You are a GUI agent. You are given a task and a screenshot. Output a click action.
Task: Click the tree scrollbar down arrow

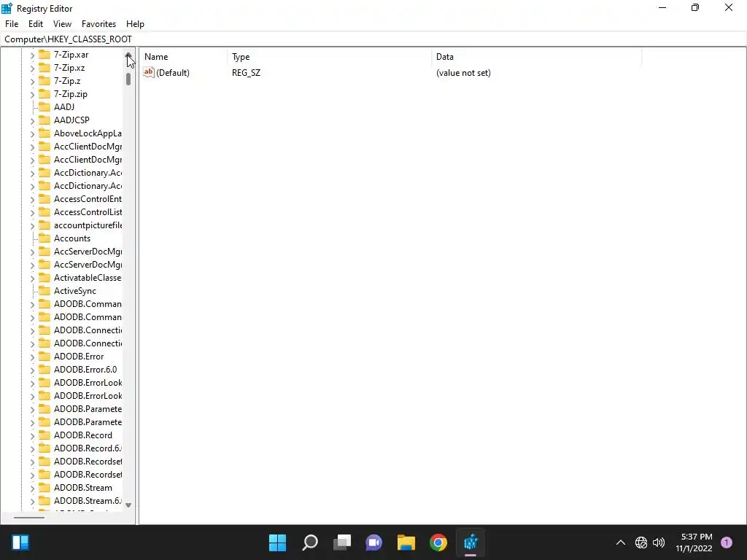128,505
